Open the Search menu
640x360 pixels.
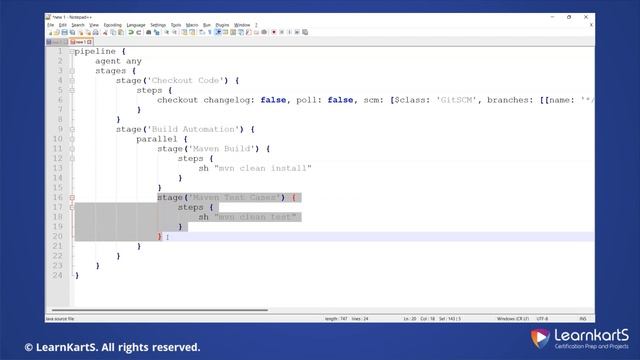tap(78, 25)
